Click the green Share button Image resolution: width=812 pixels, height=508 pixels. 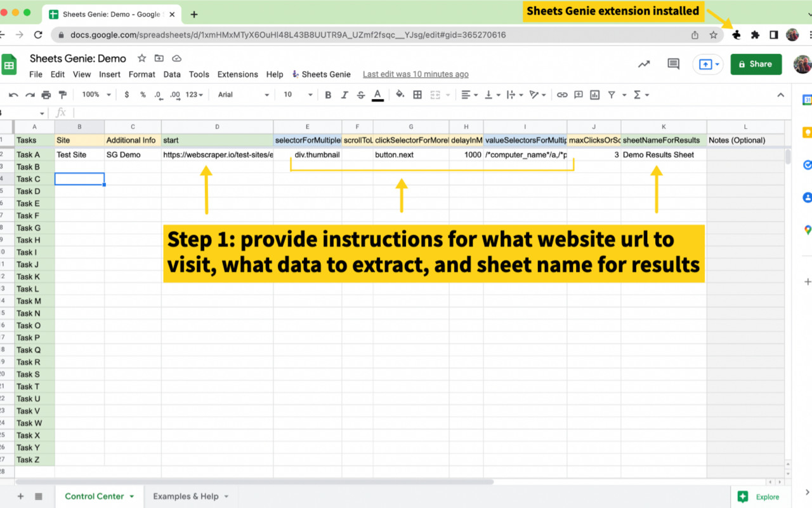(756, 64)
